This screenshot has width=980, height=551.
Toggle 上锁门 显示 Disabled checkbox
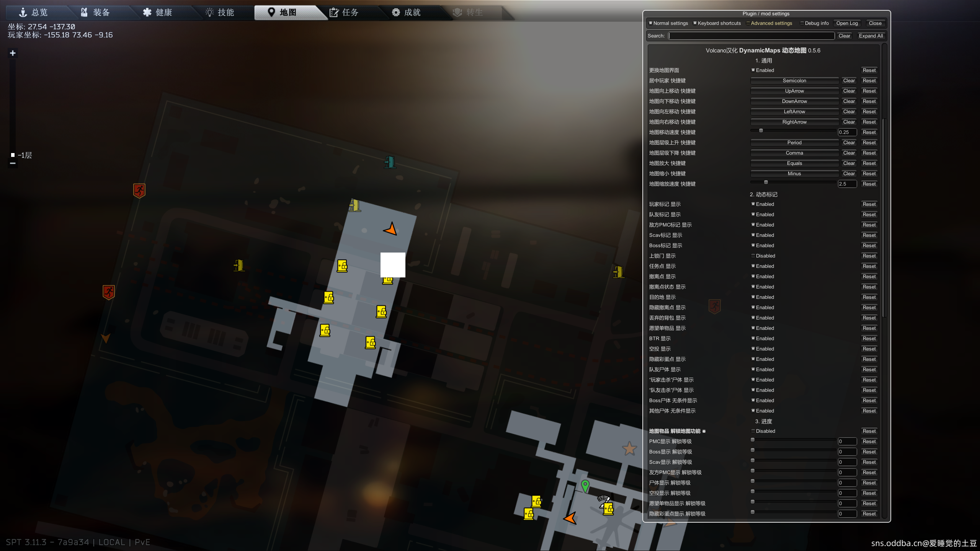753,256
